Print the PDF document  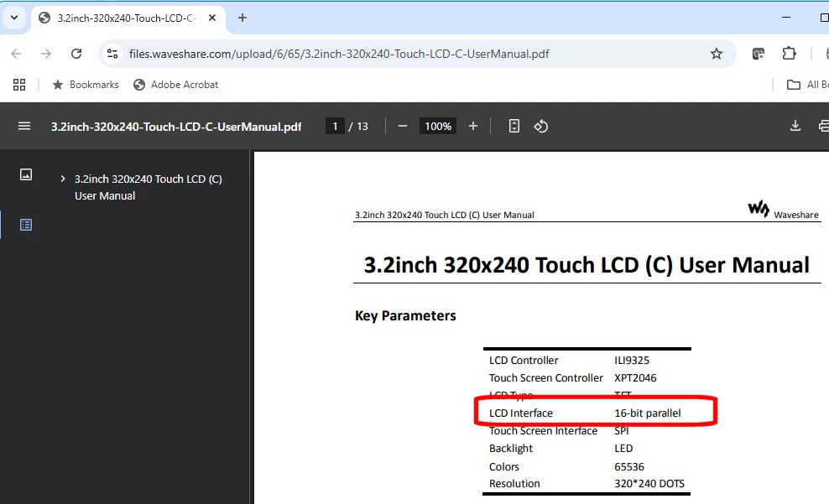coord(823,127)
